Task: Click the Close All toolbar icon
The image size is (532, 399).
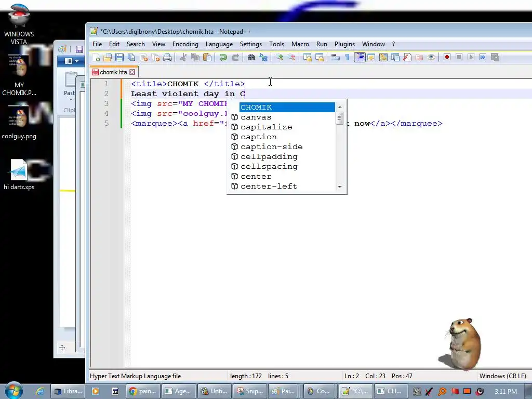Action: pos(155,57)
